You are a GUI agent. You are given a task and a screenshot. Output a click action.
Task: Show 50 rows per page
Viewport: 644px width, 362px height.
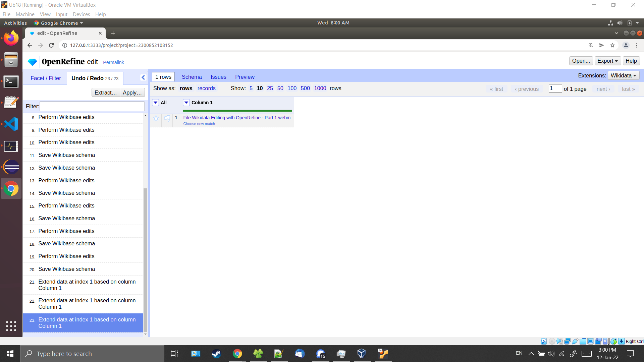point(280,88)
